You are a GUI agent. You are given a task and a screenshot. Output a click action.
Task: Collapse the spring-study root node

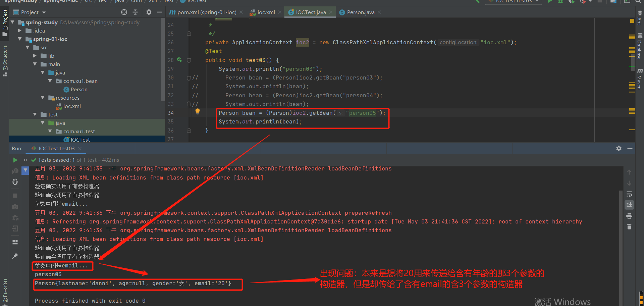13,22
